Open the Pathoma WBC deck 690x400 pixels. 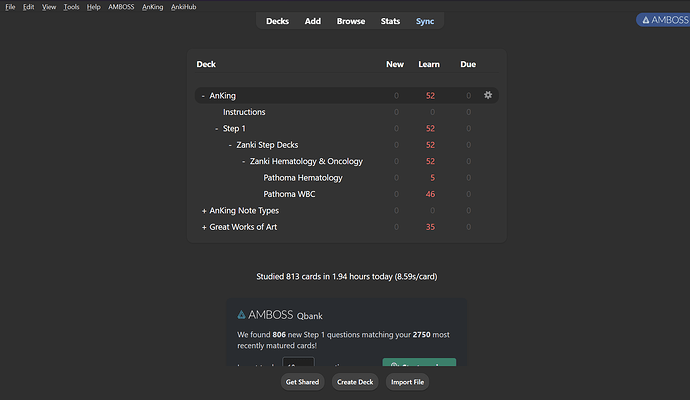(x=289, y=194)
